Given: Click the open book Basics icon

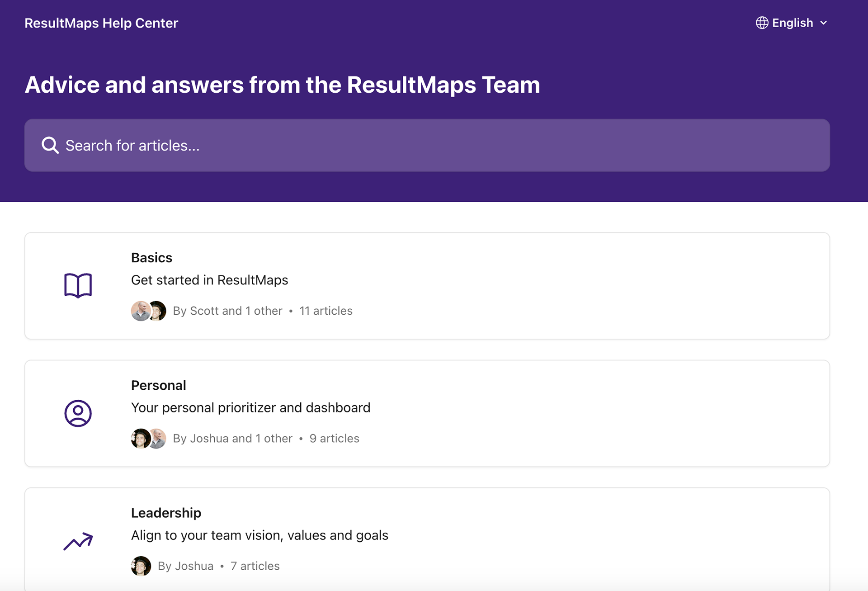Looking at the screenshot, I should [78, 286].
